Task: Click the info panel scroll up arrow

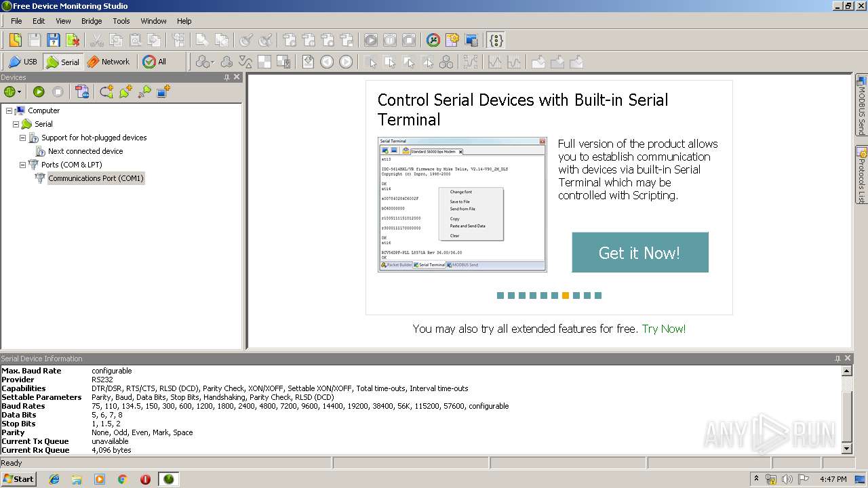Action: click(x=846, y=371)
